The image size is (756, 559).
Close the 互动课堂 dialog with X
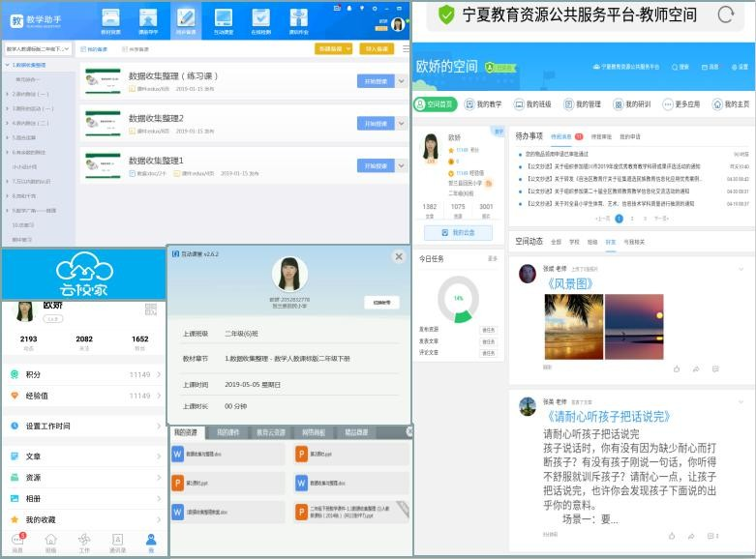pyautogui.click(x=399, y=257)
